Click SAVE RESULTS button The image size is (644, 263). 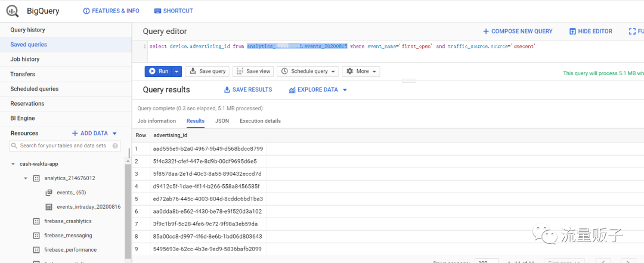coord(247,89)
